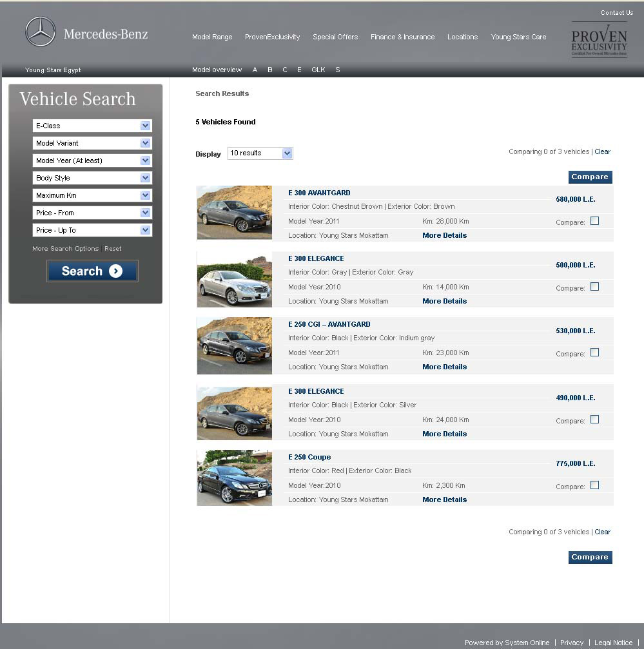The image size is (644, 649).
Task: Click the Young Stars Egypt link
Action: click(x=53, y=70)
